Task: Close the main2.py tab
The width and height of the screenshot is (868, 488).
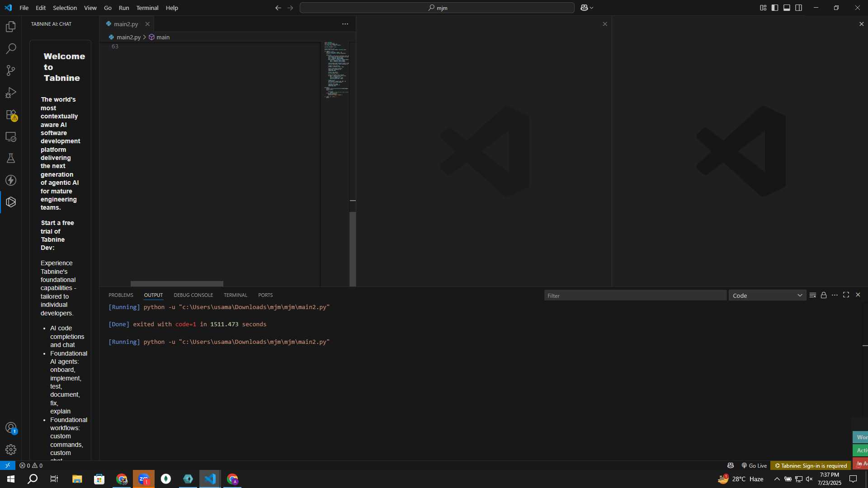Action: (x=147, y=24)
